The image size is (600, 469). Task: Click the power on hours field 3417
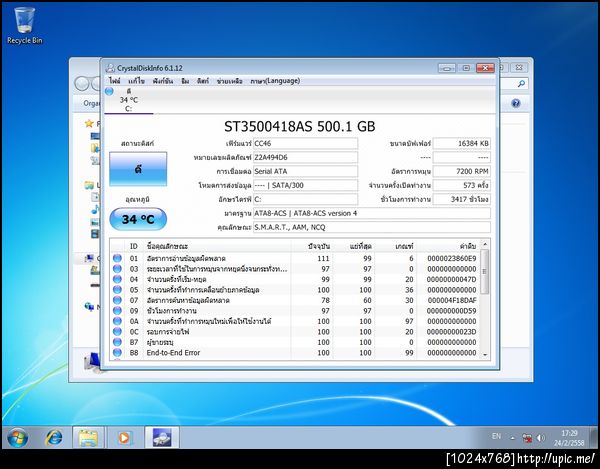tap(461, 199)
